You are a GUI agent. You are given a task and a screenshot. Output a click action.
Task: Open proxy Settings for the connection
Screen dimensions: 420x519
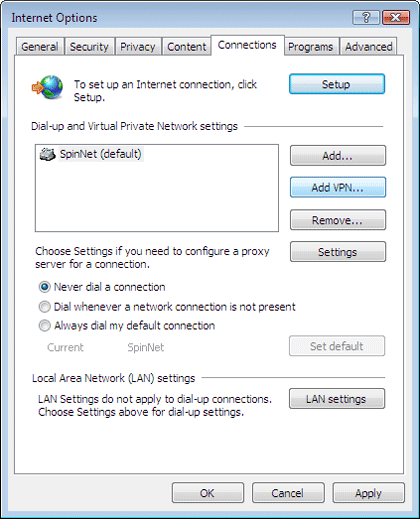338,252
